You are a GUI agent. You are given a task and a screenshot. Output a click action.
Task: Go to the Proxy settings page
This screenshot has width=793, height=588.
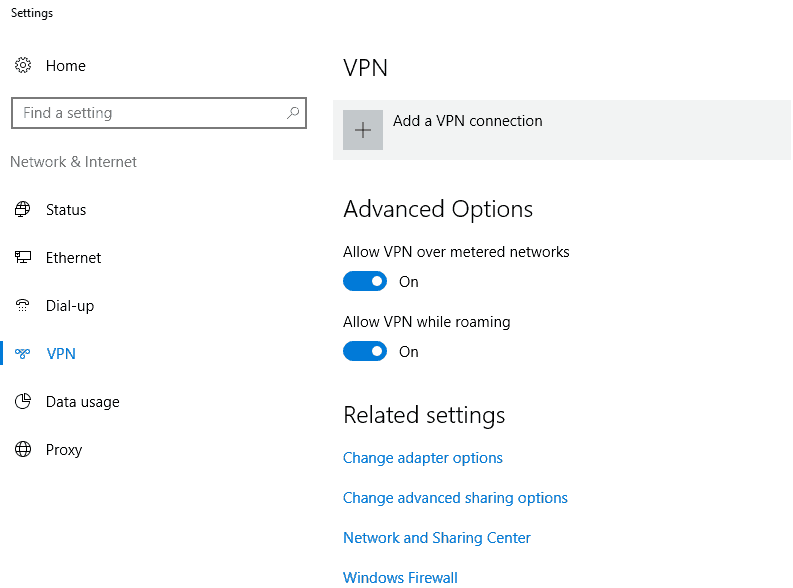64,450
